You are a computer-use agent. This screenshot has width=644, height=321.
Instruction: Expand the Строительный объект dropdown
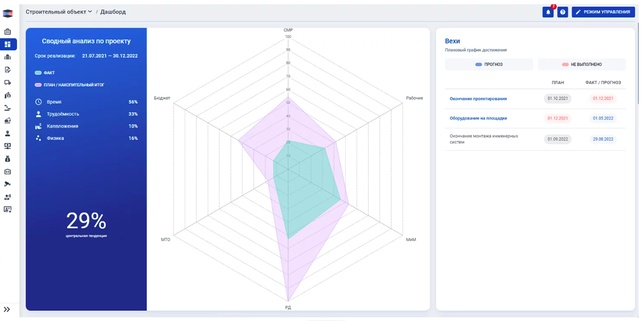coord(59,12)
